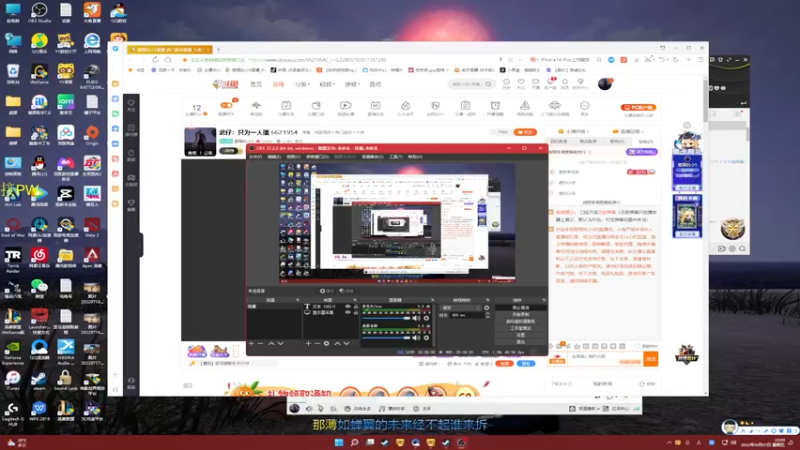Open More ellipsis icon in Douyu streamer toolbar

pos(585,106)
